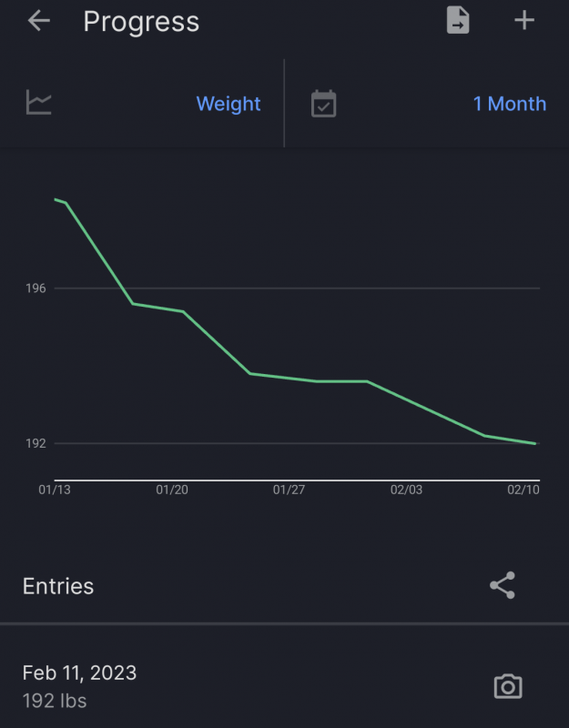The image size is (569, 728).
Task: Add a new entry with plus icon
Action: click(524, 21)
